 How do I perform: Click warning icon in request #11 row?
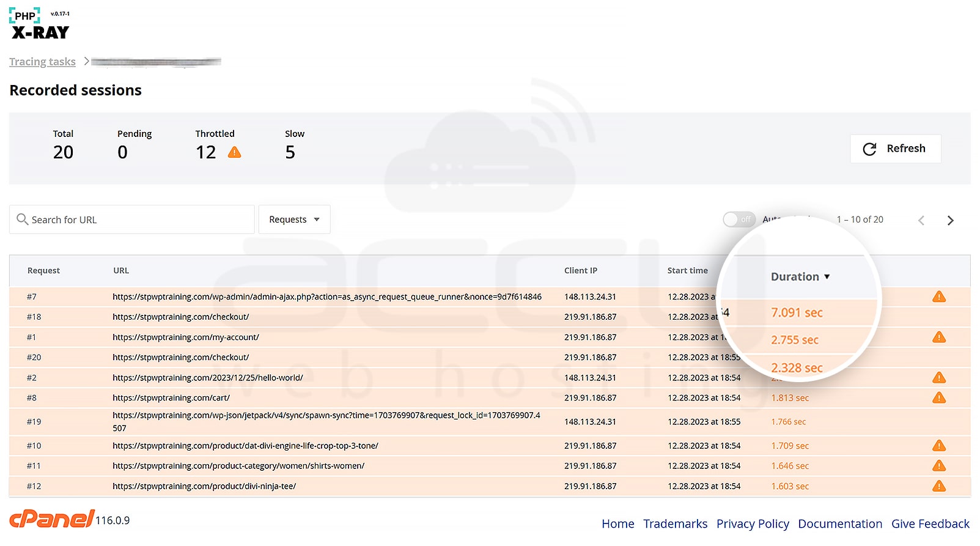939,466
